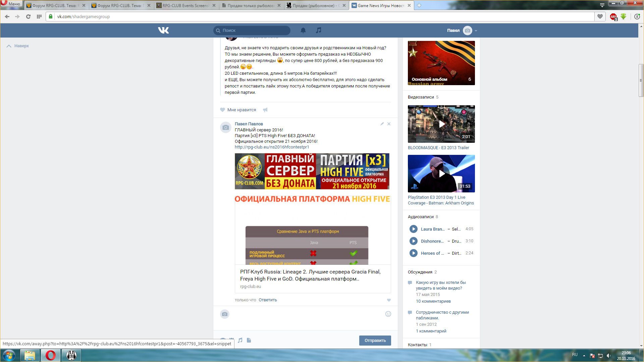Like the comment with small heart icon

[389, 300]
